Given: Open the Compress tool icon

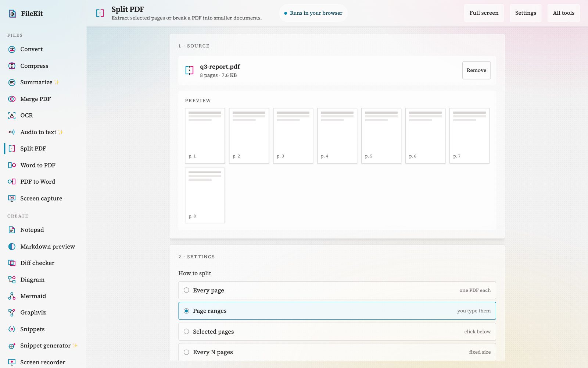Looking at the screenshot, I should click(12, 66).
